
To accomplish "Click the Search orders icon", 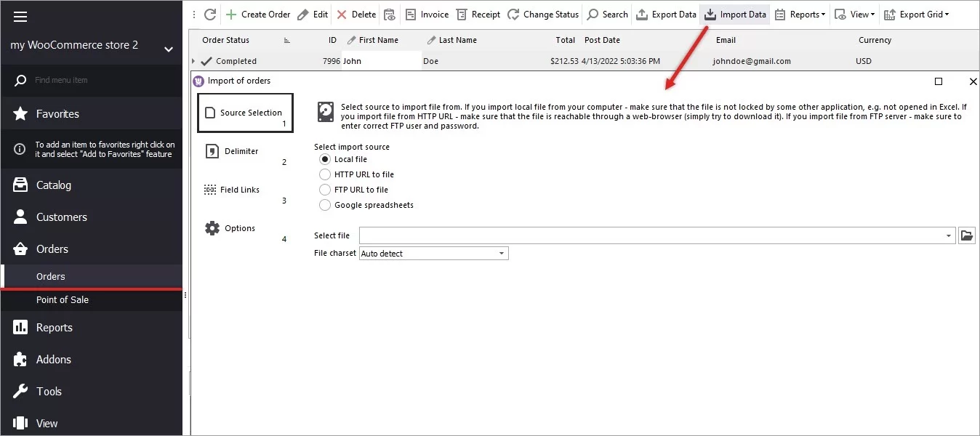I will click(x=607, y=14).
